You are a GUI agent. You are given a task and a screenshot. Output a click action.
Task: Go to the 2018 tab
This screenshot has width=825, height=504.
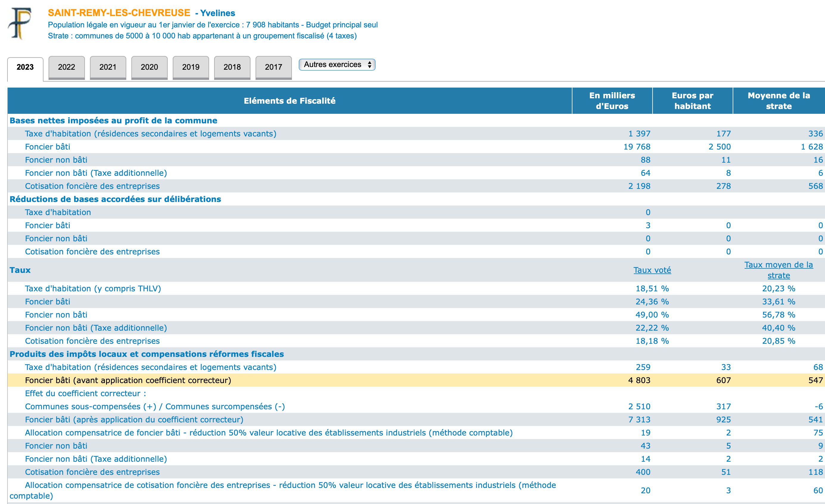[232, 67]
